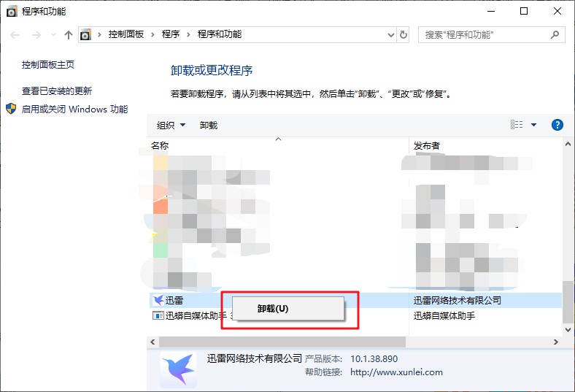Expand the 组织 dropdown menu
This screenshot has height=392, width=575.
171,125
